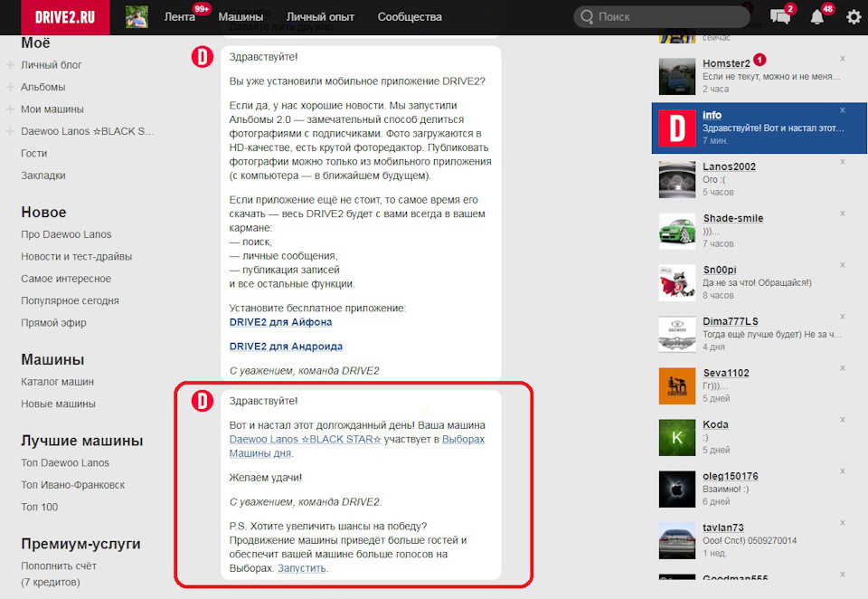Screen dimensions: 868x599
Task: Expand plus next to Альбомы
Action: pyautogui.click(x=10, y=87)
